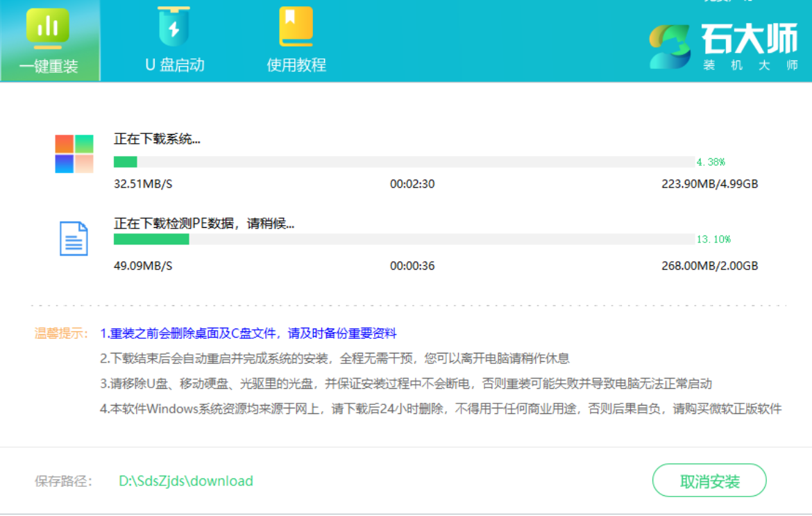
Task: Click the 00:02:30 remaining time
Action: pos(412,184)
